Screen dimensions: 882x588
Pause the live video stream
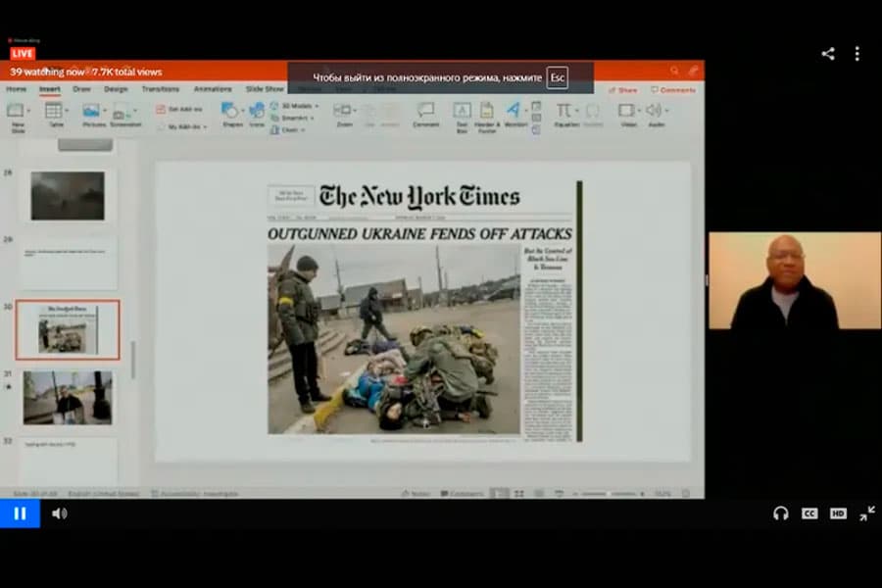tap(20, 513)
